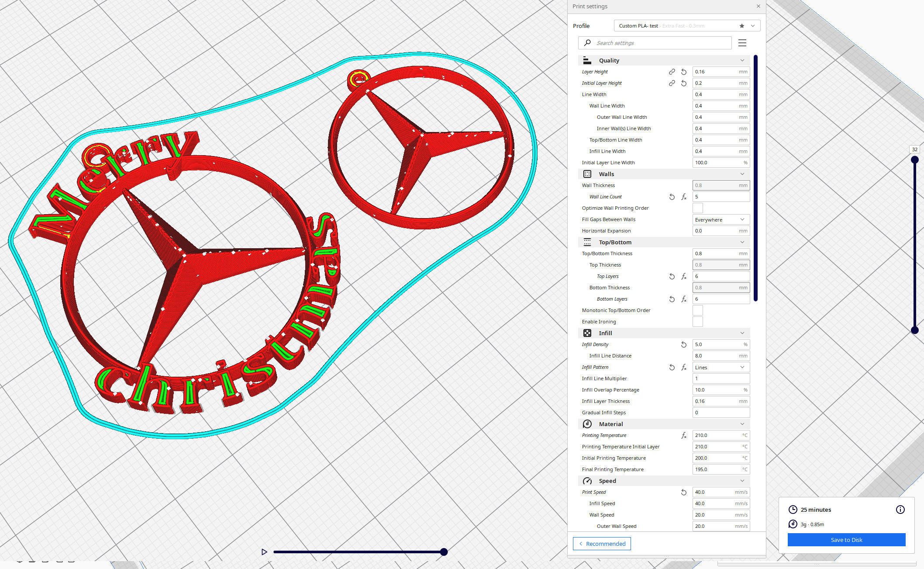Reset Infill Density with revert icon

point(684,344)
